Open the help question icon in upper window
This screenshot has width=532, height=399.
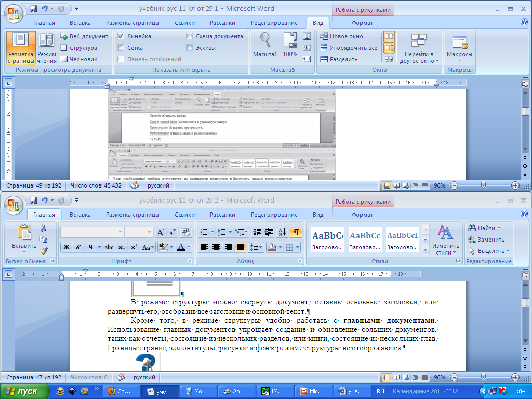[524, 22]
